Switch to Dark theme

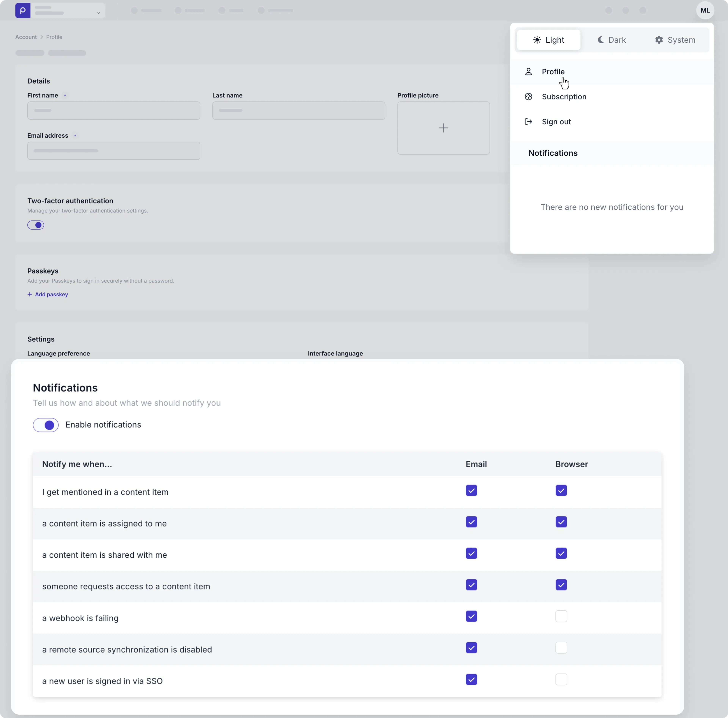click(x=611, y=40)
